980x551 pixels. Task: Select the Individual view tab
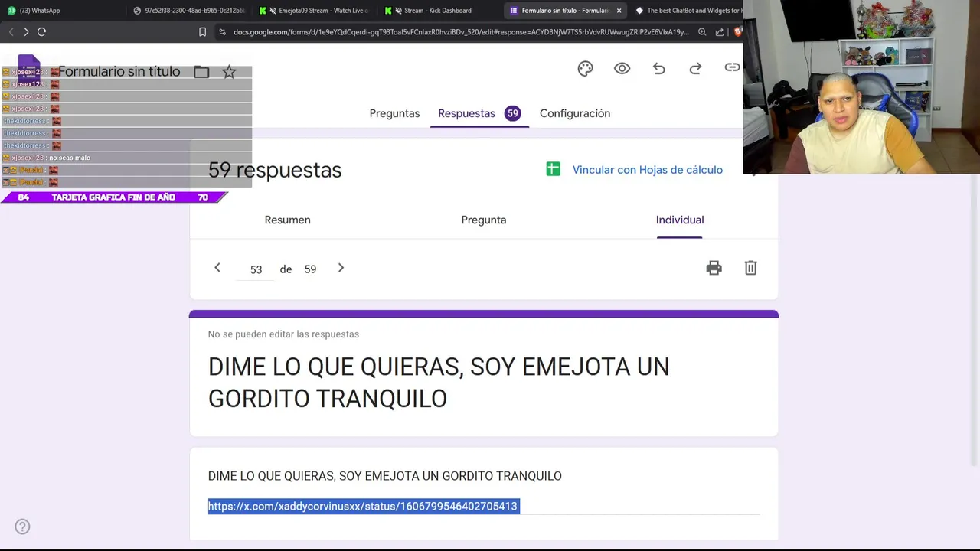coord(680,220)
